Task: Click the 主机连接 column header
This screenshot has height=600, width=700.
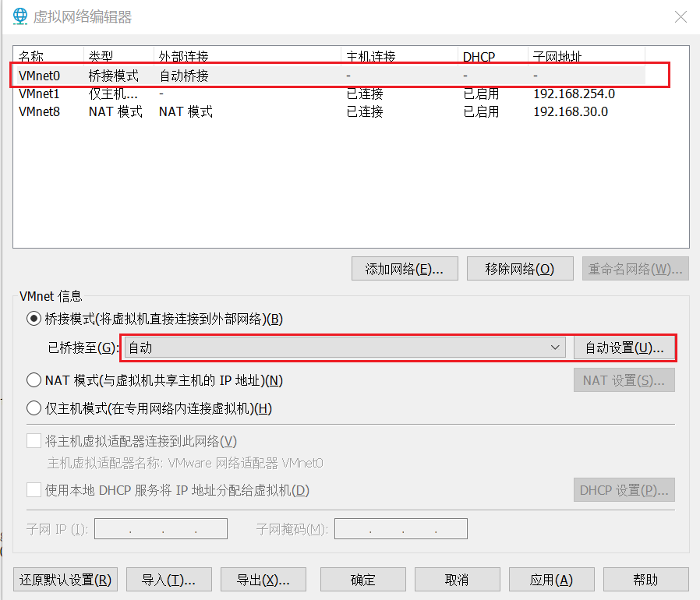Action: click(x=400, y=56)
